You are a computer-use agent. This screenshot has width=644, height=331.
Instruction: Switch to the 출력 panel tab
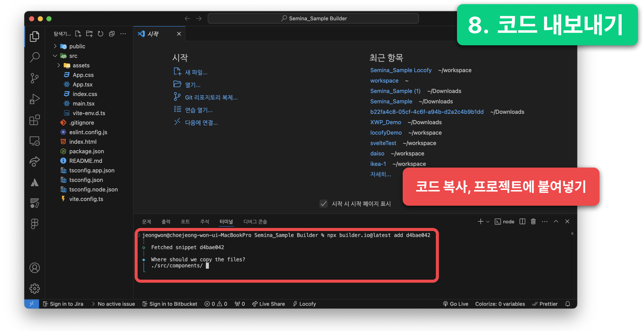(x=166, y=221)
